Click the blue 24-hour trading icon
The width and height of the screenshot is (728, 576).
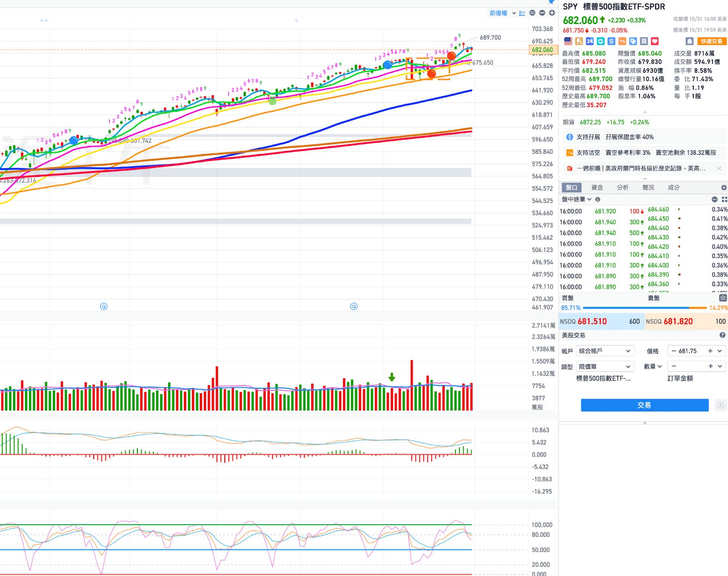pyautogui.click(x=590, y=41)
